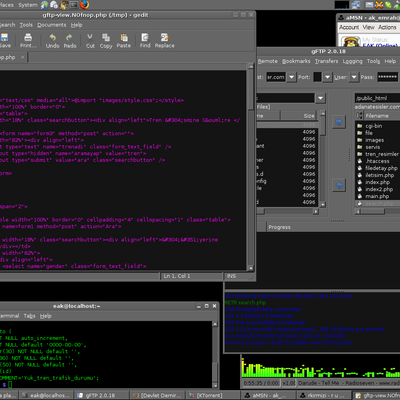Switch to aMSN taskbar button
Screen dimensions: 400x400
[x=269, y=395]
